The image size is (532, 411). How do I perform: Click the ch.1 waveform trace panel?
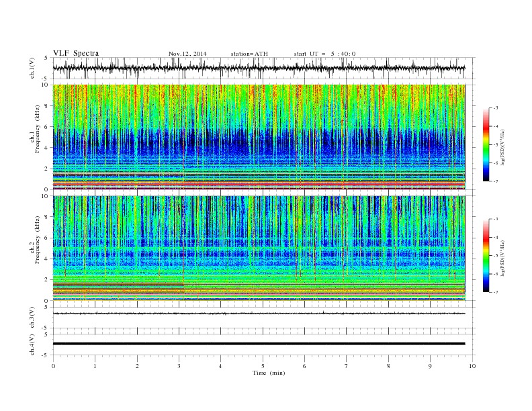tap(264, 68)
